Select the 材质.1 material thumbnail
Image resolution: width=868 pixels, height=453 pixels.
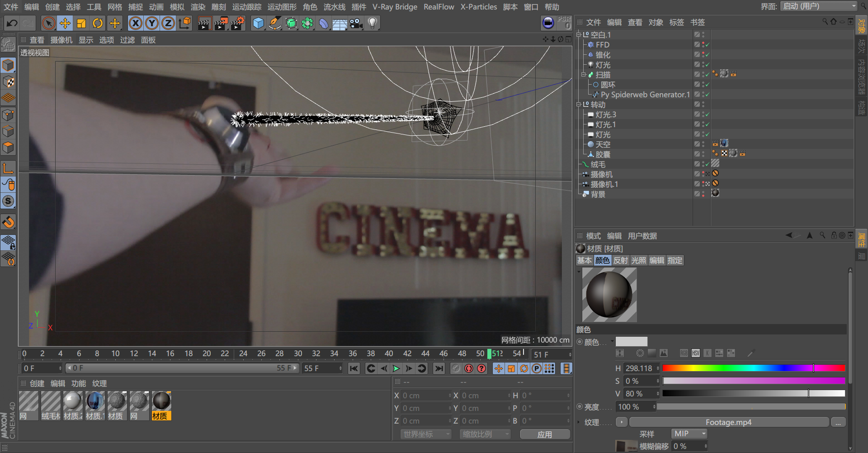click(x=95, y=405)
